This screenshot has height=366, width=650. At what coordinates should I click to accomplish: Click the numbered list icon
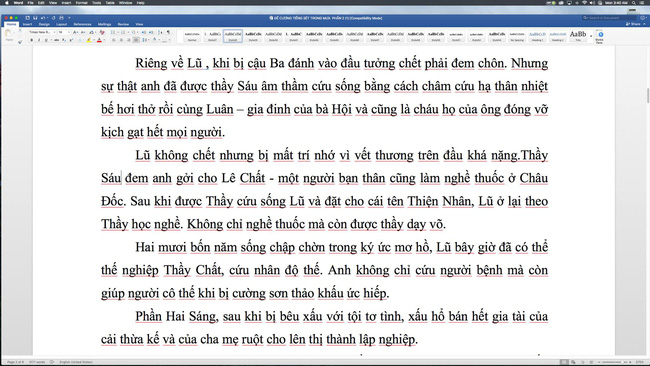[123, 32]
